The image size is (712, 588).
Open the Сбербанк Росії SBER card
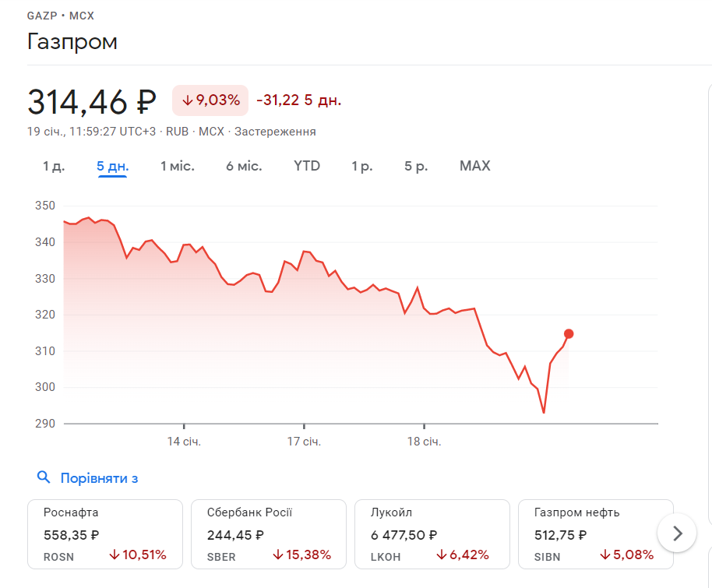tap(268, 533)
